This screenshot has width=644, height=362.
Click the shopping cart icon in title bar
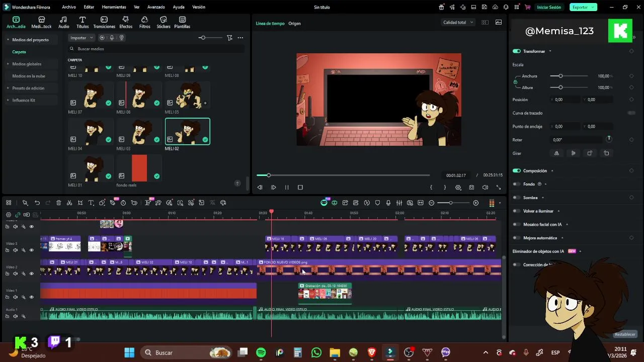(x=527, y=7)
